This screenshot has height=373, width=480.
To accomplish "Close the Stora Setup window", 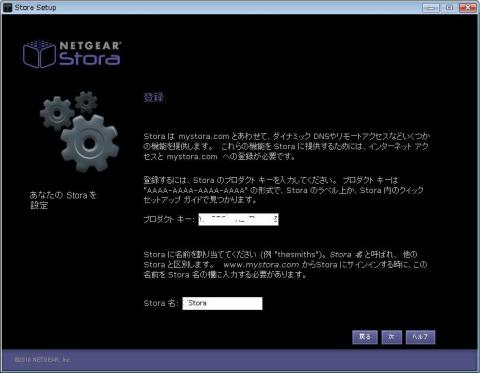I will [x=468, y=7].
